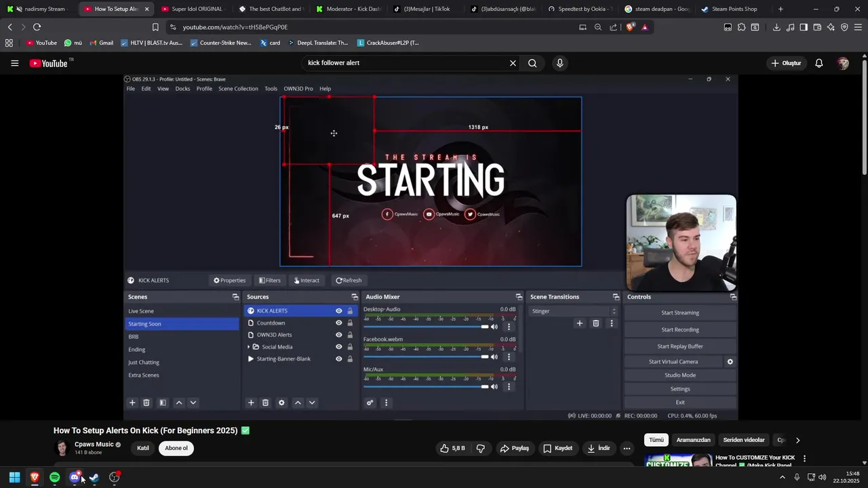Open the music-note playlist icon in toolbar
The image size is (868, 488).
[x=790, y=27]
